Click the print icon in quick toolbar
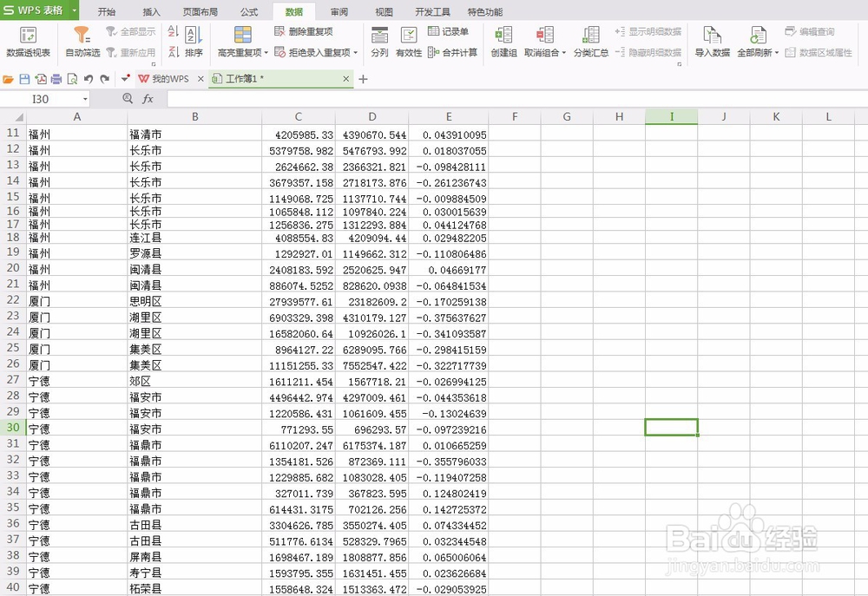 pyautogui.click(x=56, y=79)
